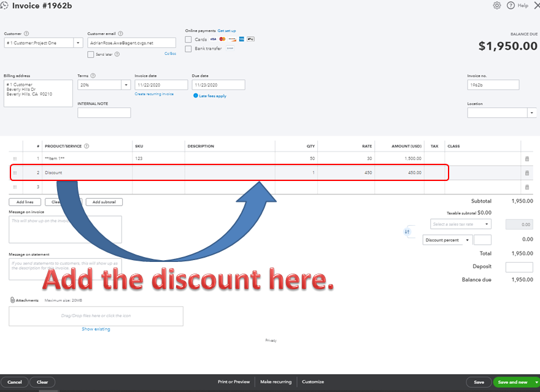The image size is (540, 392).
Task: Click the Show existing attachments link
Action: [96, 329]
